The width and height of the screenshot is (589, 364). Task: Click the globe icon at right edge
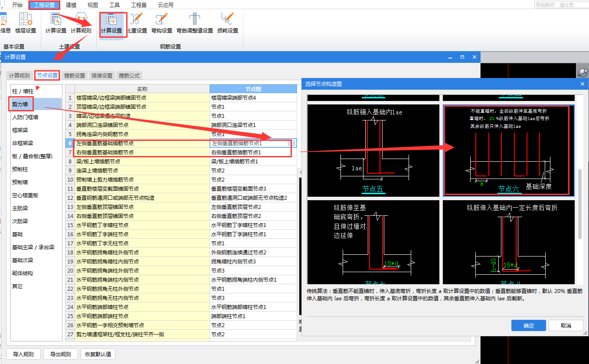coord(583,72)
